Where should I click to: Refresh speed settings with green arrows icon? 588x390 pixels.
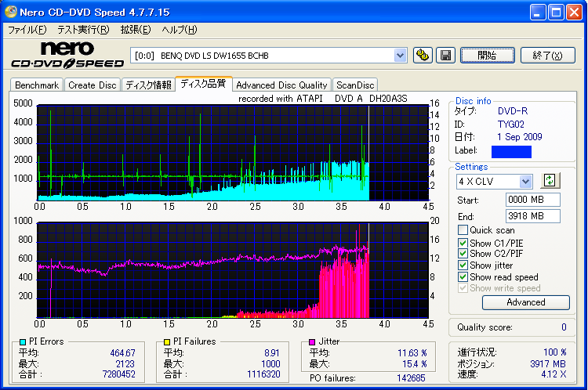point(550,180)
